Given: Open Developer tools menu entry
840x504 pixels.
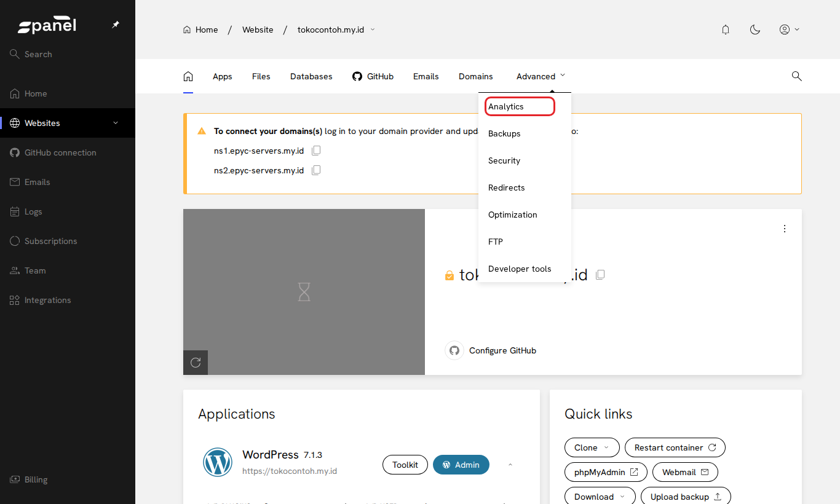Looking at the screenshot, I should 520,269.
